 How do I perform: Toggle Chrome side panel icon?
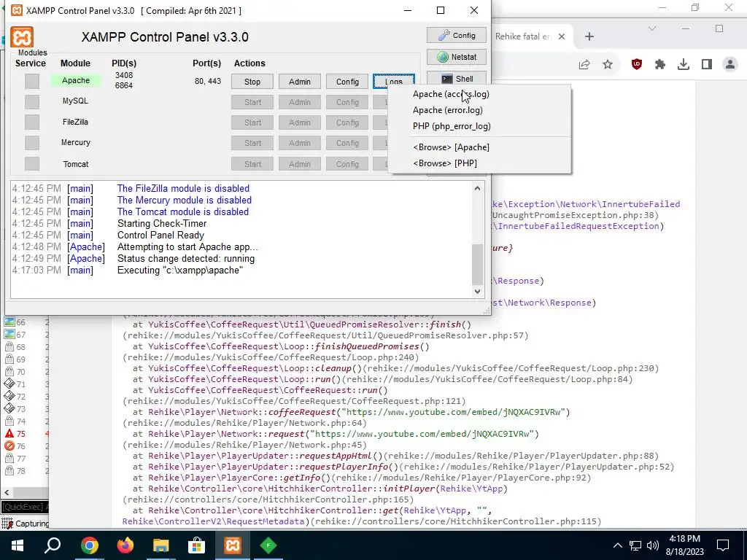(706, 64)
